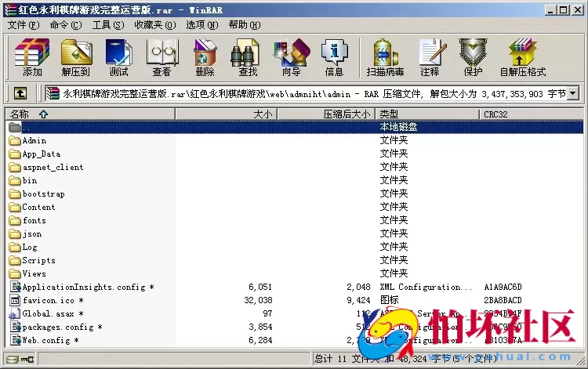Select the Admin folder icon
The width and height of the screenshot is (588, 369).
[15, 141]
